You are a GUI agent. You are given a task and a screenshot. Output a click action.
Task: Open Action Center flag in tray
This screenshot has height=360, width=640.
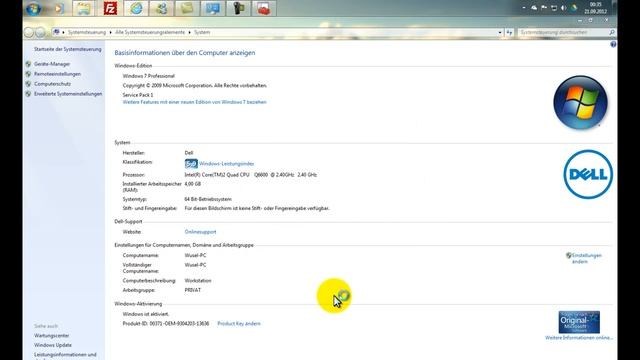(544, 8)
